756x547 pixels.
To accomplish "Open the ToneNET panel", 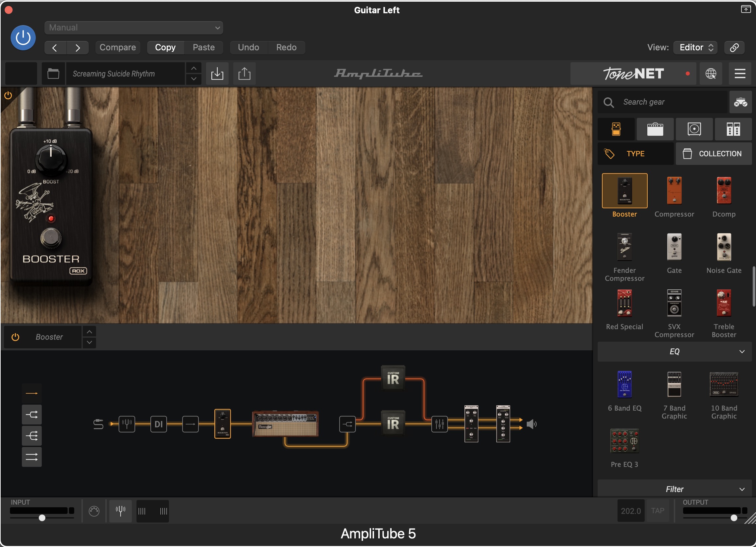I will pos(633,74).
